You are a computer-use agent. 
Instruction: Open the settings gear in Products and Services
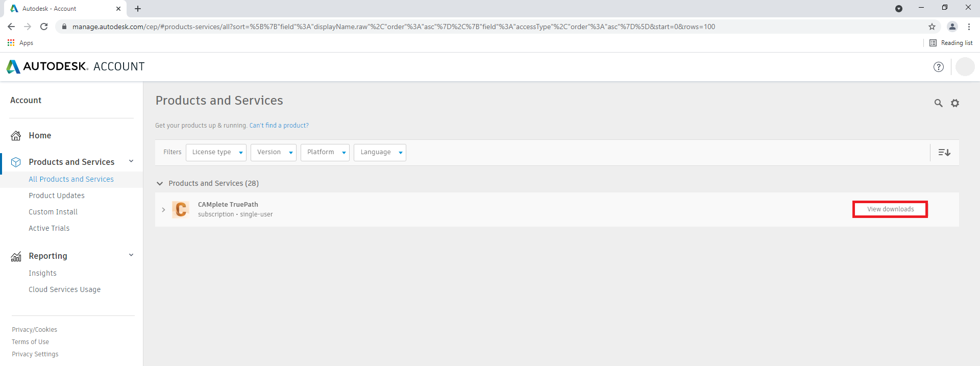coord(955,103)
